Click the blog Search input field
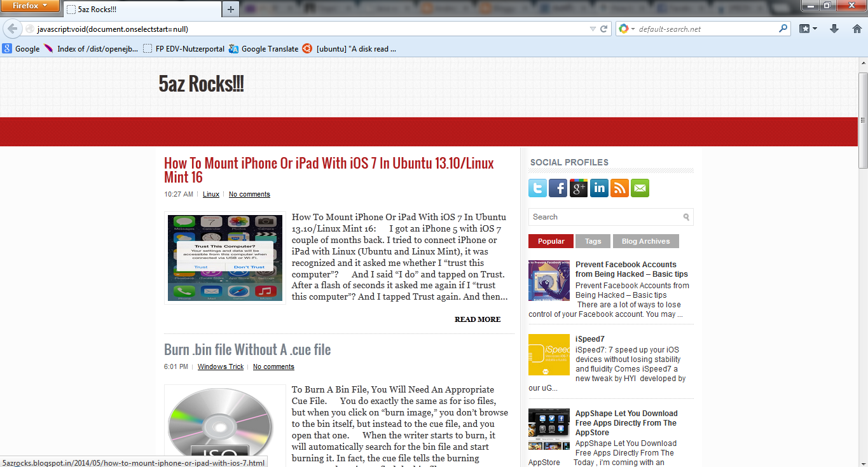The height and width of the screenshot is (467, 868). 605,217
